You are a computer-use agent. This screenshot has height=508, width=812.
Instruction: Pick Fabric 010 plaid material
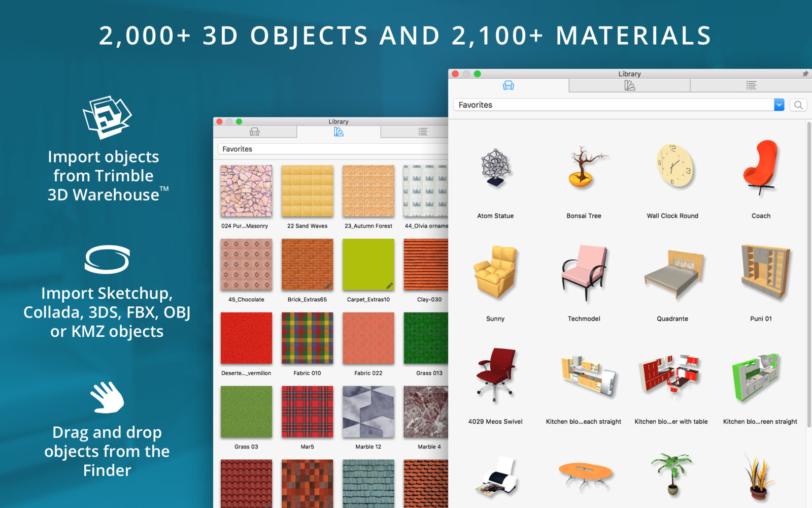coord(308,338)
